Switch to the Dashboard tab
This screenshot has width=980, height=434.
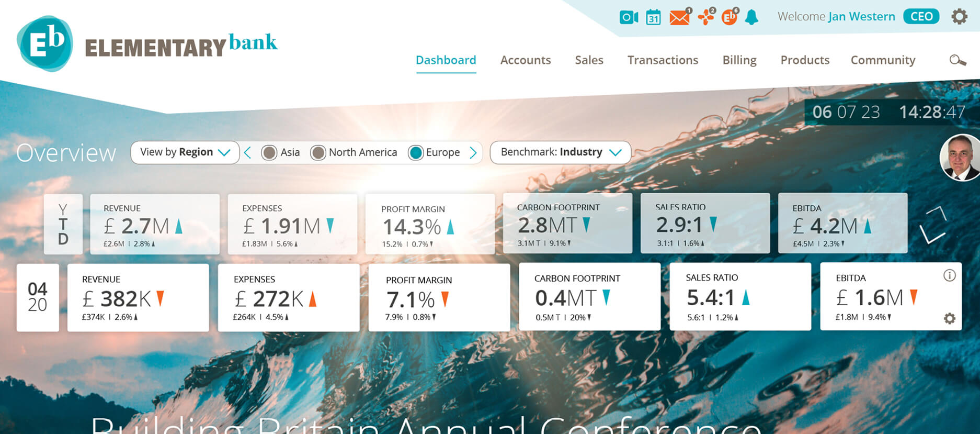[x=446, y=60]
